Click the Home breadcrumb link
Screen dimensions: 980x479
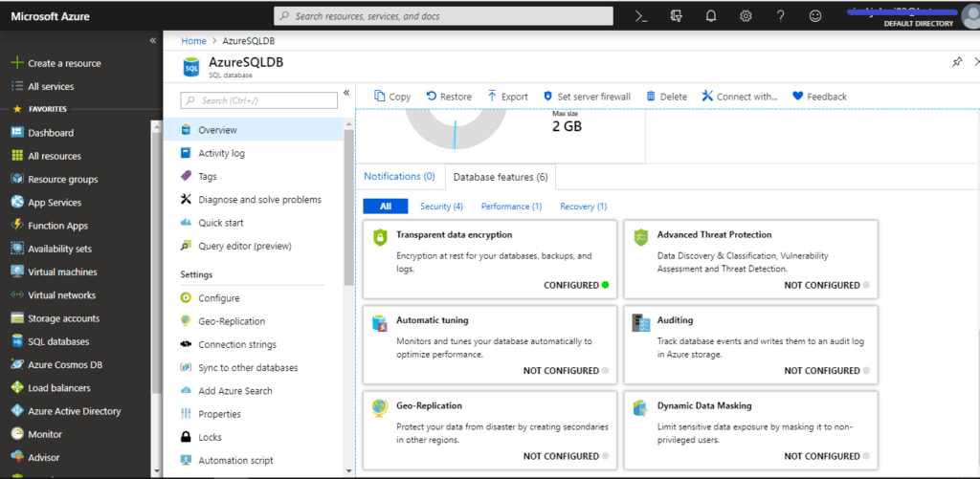(x=193, y=40)
